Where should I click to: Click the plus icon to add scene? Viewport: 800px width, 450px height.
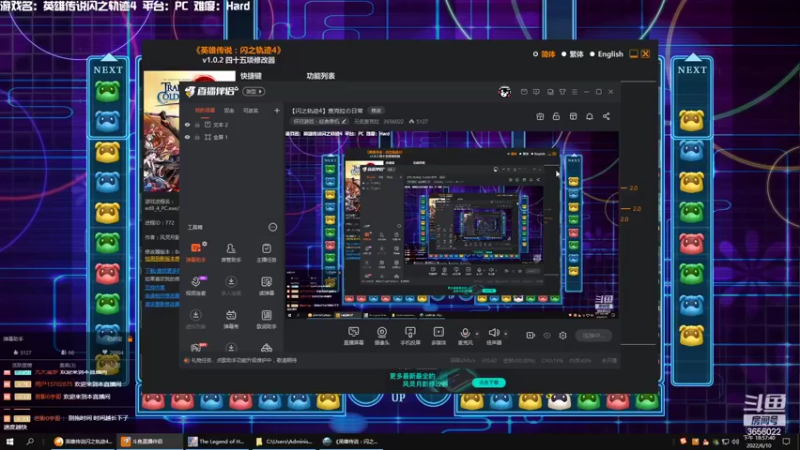point(277,110)
